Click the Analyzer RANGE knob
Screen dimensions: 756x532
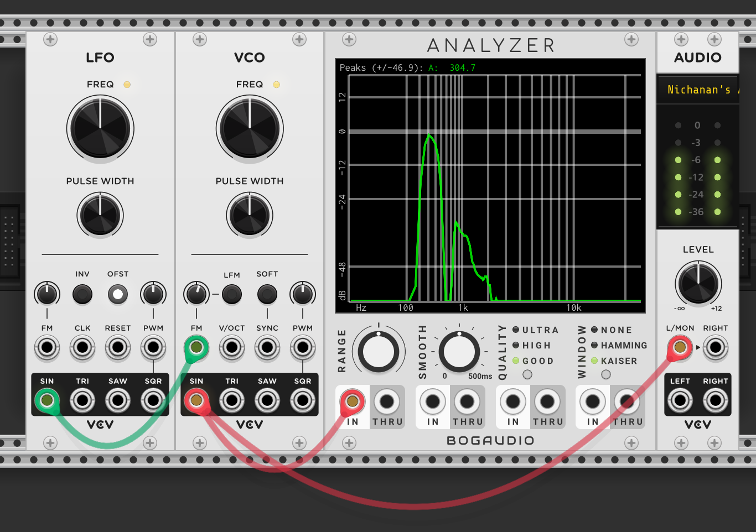[379, 352]
